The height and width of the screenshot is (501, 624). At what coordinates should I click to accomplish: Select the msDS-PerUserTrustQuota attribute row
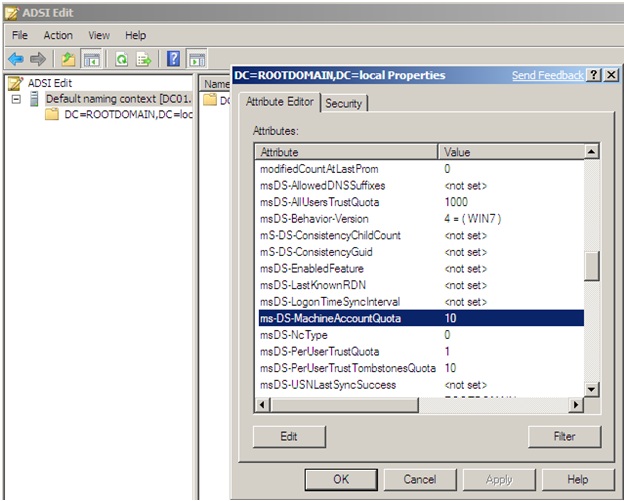(x=421, y=351)
